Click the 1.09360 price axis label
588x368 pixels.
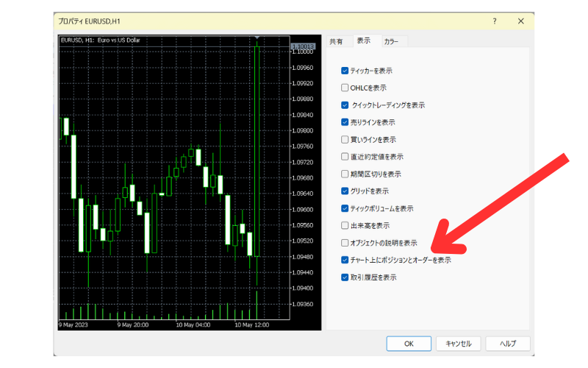(302, 304)
